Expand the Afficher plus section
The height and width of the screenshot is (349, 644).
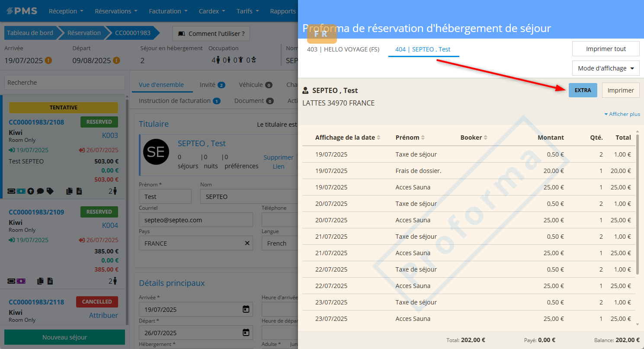pos(622,114)
